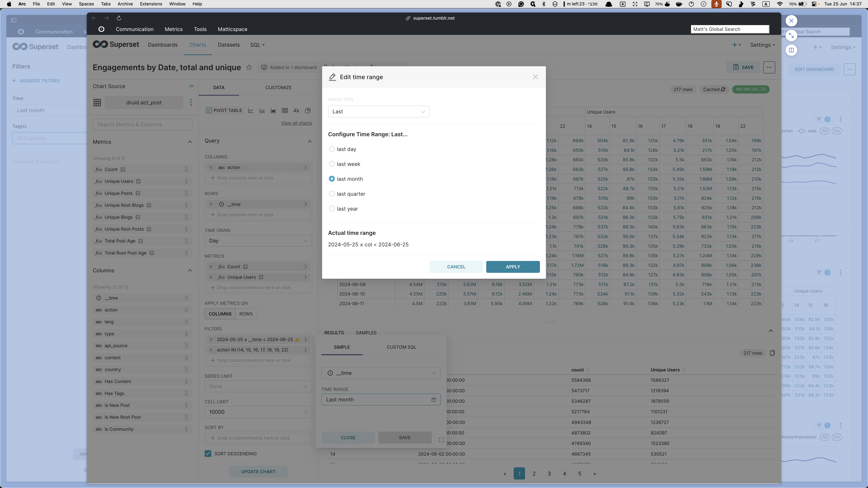The height and width of the screenshot is (488, 868).
Task: Click the Last month time range field
Action: coord(381,399)
